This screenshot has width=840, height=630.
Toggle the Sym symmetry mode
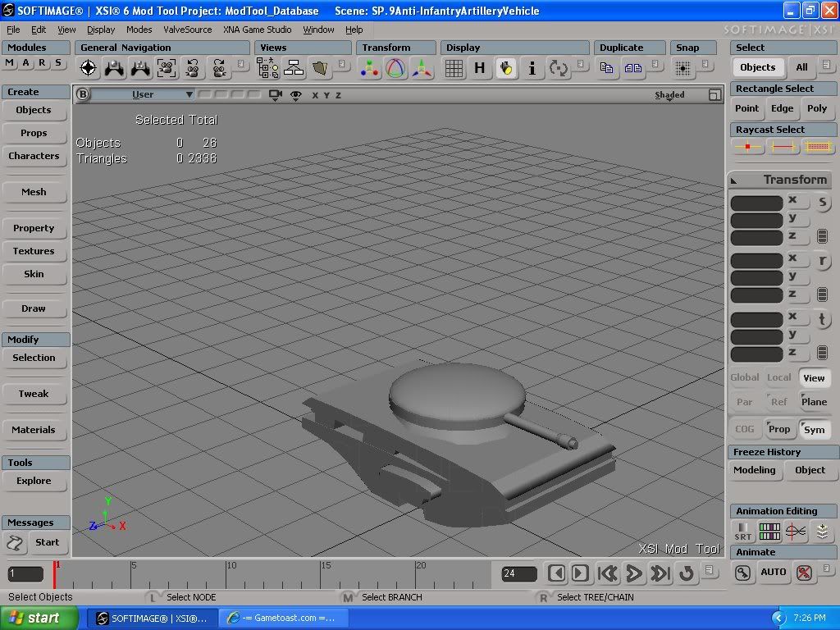pos(815,430)
